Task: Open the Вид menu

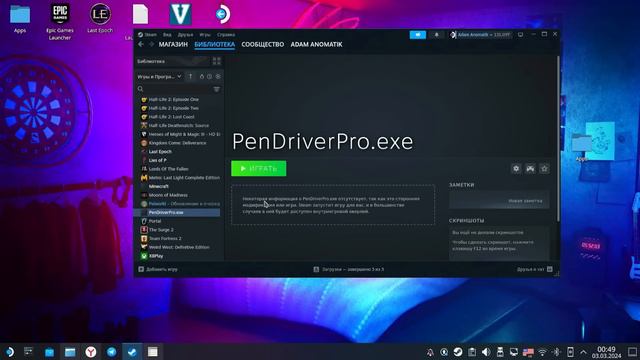Action: click(167, 35)
